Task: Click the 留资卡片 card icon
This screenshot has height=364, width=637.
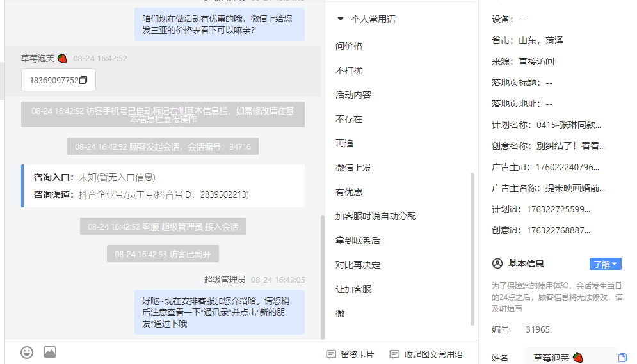Action: click(331, 354)
